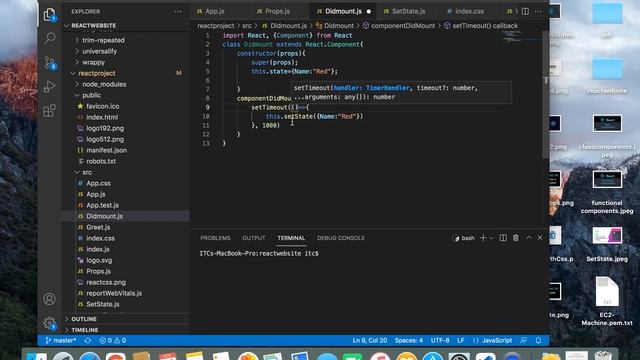Image resolution: width=640 pixels, height=360 pixels.
Task: Open reactwebsite folder on desktop
Action: tap(607, 76)
